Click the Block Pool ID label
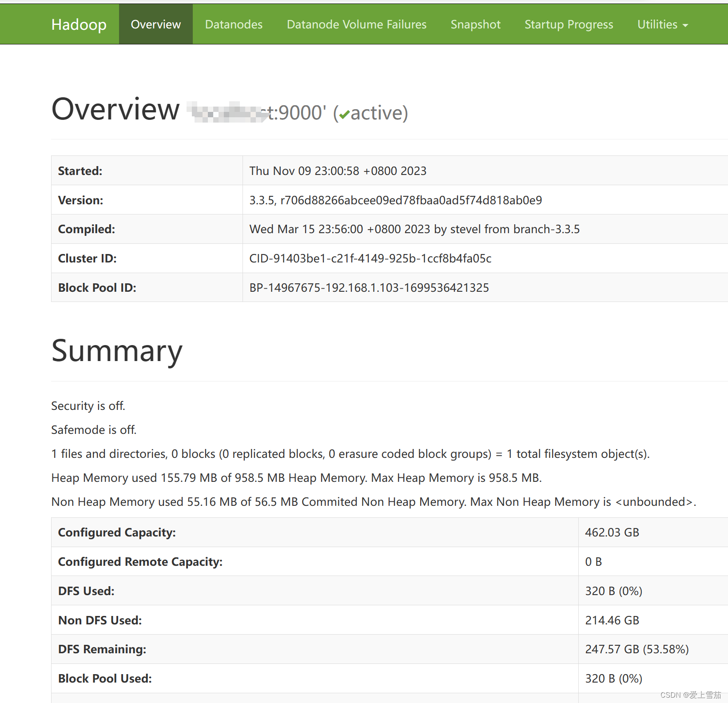The image size is (728, 703). pyautogui.click(x=97, y=288)
